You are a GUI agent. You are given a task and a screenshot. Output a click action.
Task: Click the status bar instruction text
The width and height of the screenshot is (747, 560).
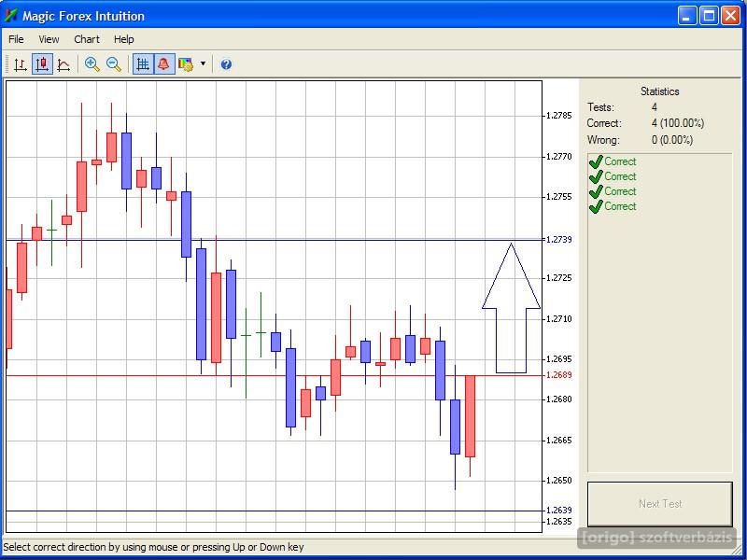click(x=153, y=547)
